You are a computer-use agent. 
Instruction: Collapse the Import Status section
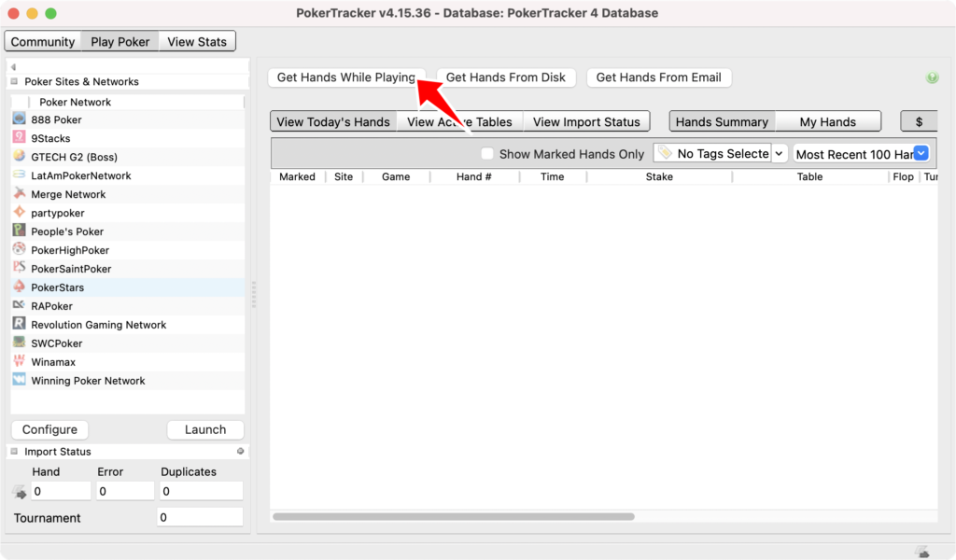14,451
